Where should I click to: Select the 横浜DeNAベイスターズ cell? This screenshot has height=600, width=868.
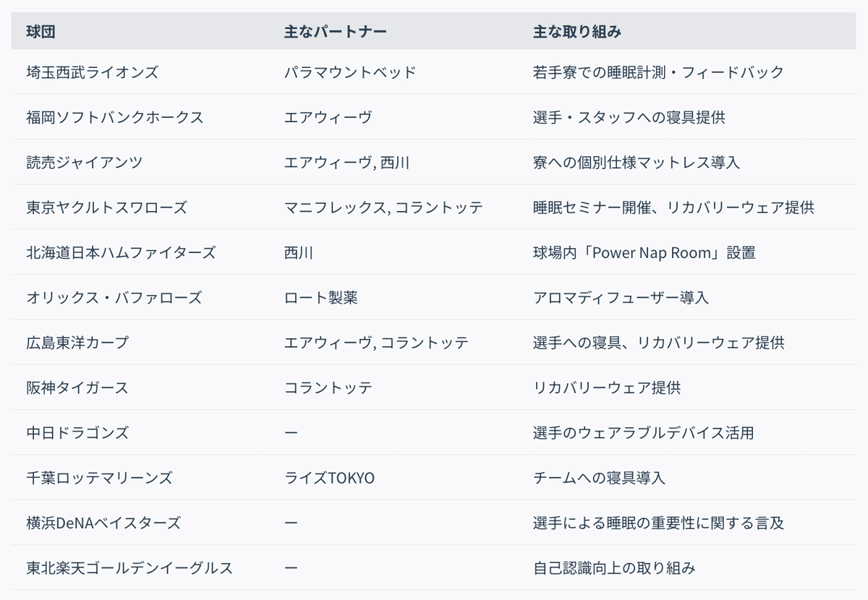click(103, 523)
